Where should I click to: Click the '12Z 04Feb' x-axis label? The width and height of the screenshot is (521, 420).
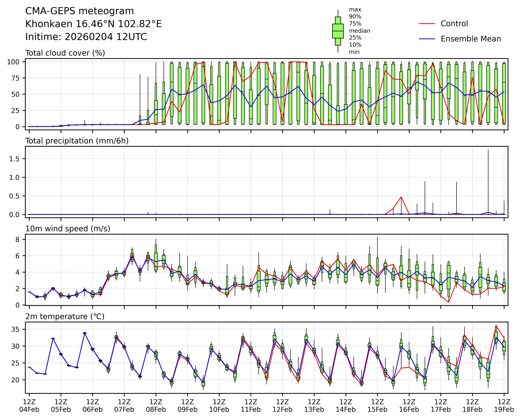click(x=29, y=406)
